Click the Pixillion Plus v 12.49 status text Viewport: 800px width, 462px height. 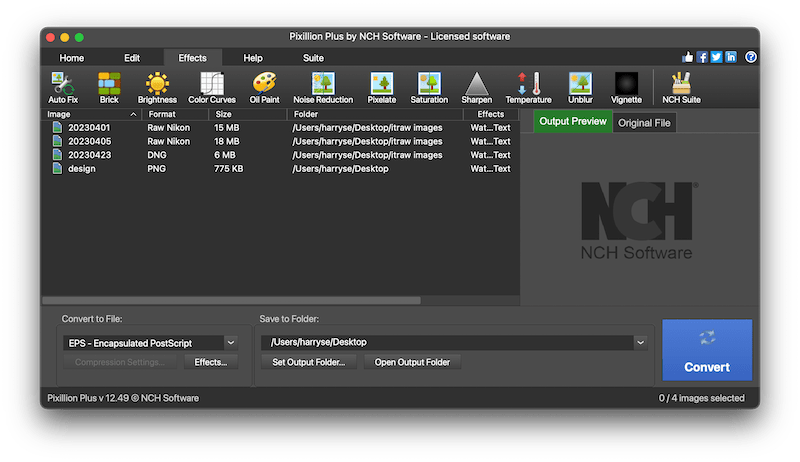(123, 398)
